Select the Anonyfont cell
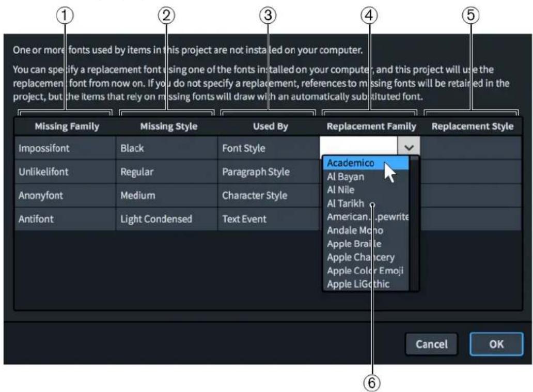 pos(65,196)
